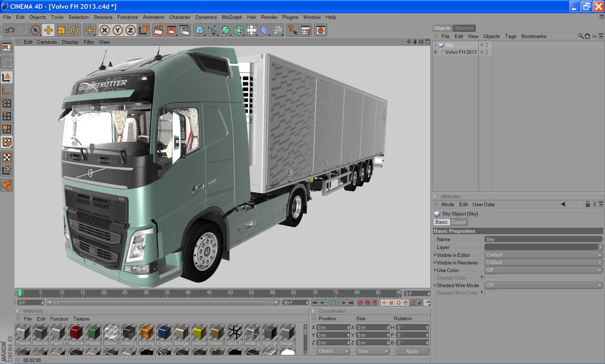Expand the Shaded Wire Color arrow
Screen dimensions: 605x364
point(482,292)
